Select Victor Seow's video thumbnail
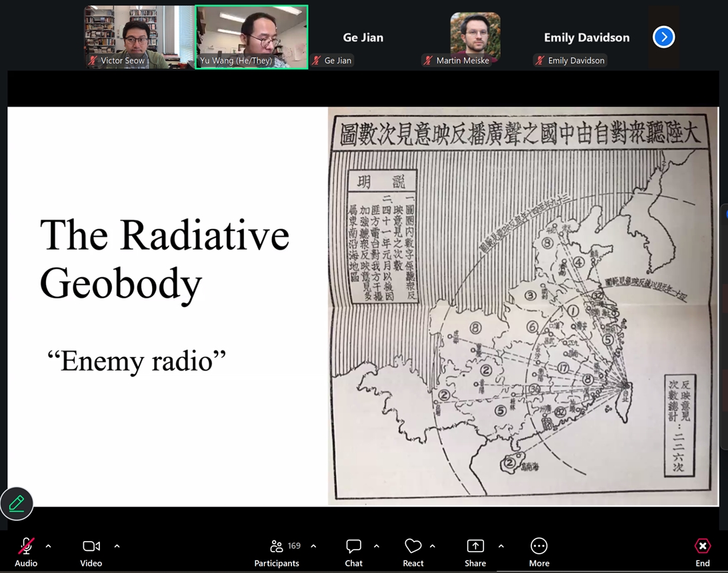728x573 pixels. pos(139,37)
